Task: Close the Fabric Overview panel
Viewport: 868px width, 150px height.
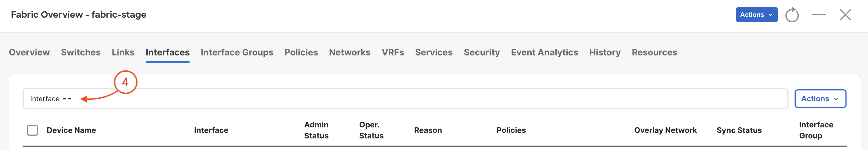Action: pyautogui.click(x=845, y=15)
